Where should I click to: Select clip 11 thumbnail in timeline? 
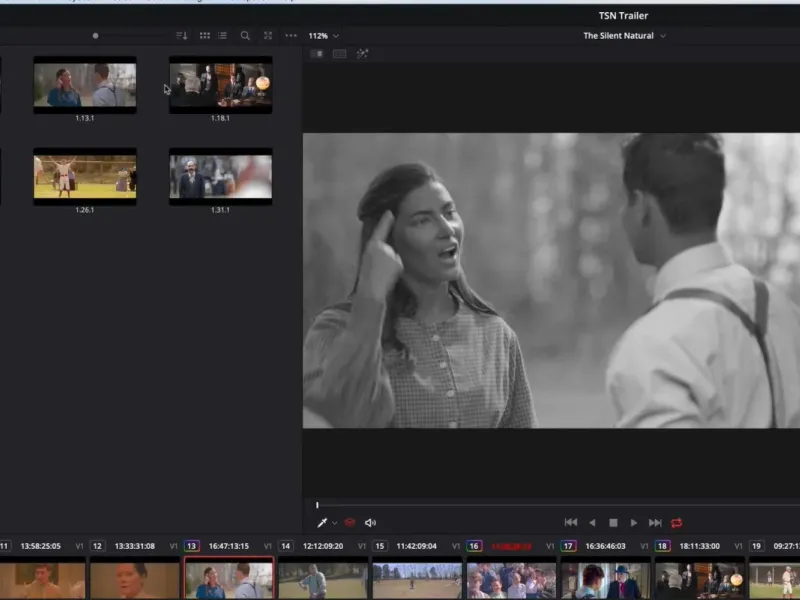(x=42, y=579)
